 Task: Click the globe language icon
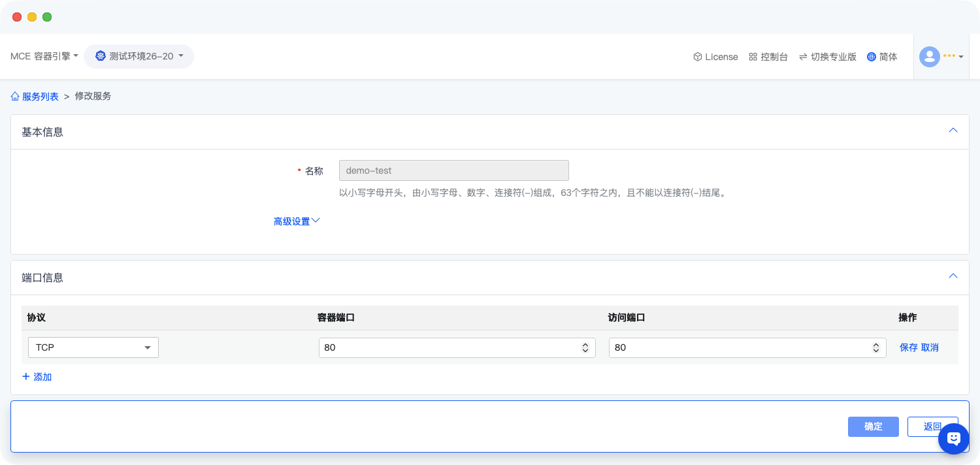coord(871,57)
